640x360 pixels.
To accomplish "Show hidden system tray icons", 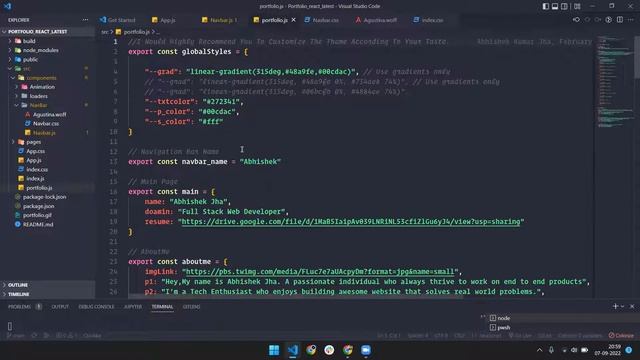I will coord(539,350).
